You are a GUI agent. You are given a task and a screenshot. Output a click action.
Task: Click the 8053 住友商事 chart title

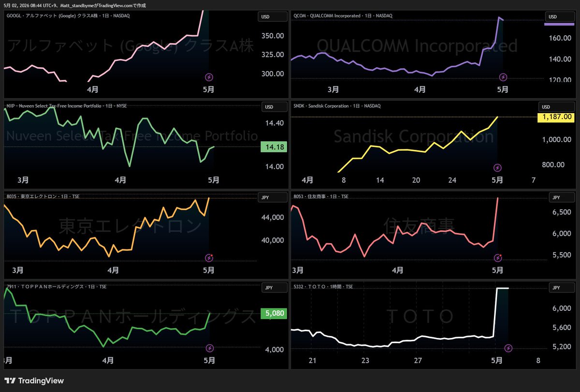click(320, 196)
